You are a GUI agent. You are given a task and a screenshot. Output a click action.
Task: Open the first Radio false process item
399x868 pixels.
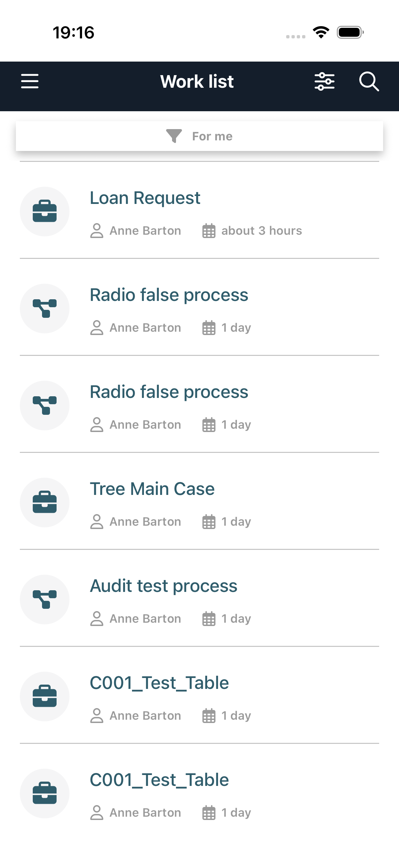click(x=169, y=295)
